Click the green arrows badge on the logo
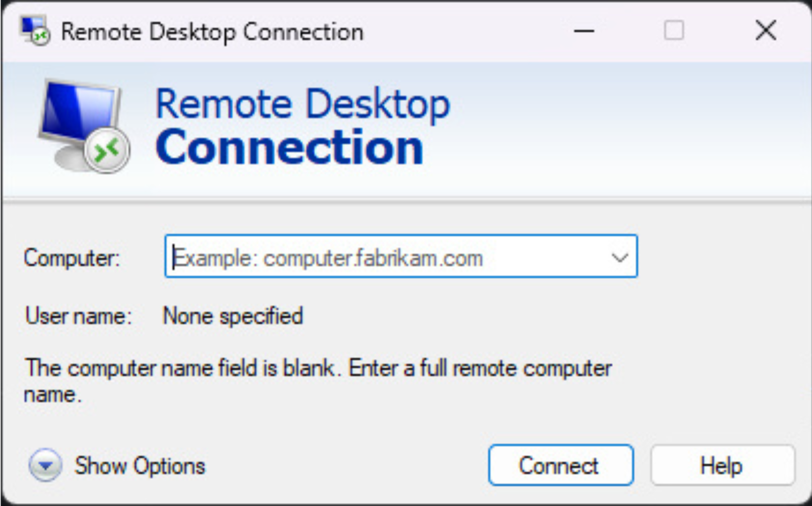This screenshot has height=506, width=812. (107, 149)
